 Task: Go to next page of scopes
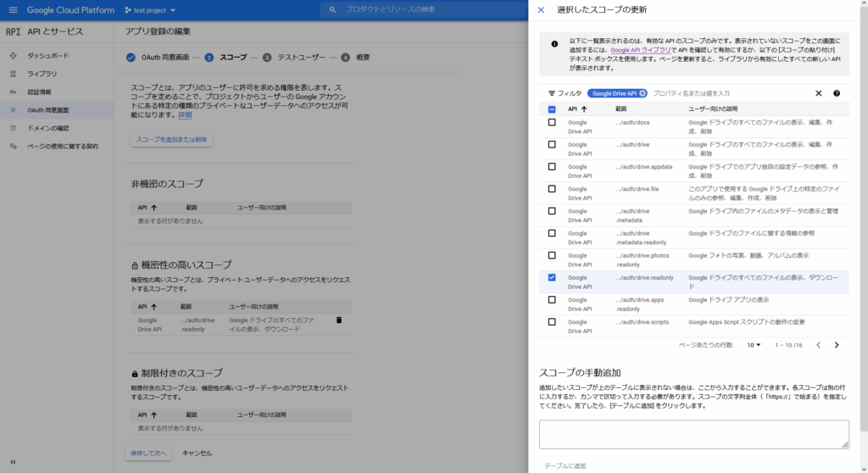[837, 345]
